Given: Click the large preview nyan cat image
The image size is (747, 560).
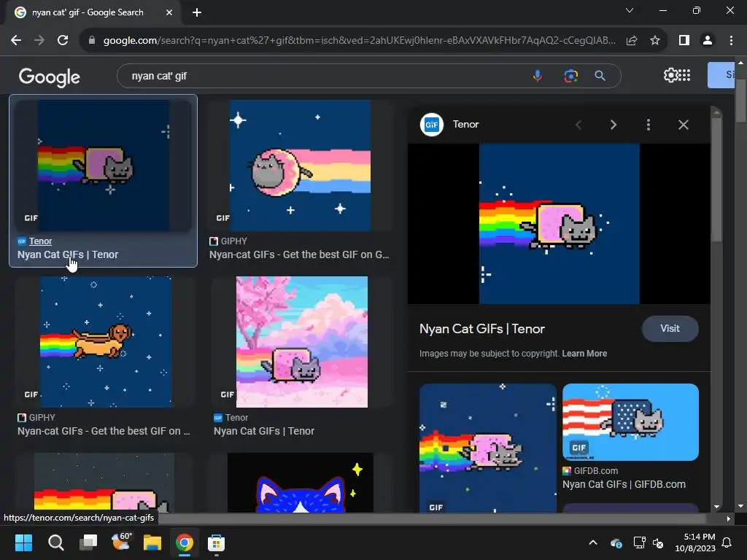Looking at the screenshot, I should point(560,224).
